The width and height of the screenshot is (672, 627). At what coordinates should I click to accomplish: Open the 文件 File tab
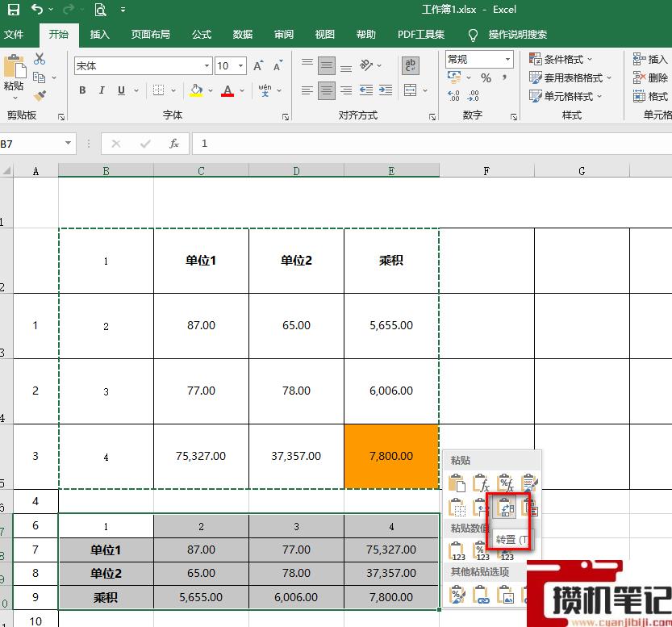14,34
